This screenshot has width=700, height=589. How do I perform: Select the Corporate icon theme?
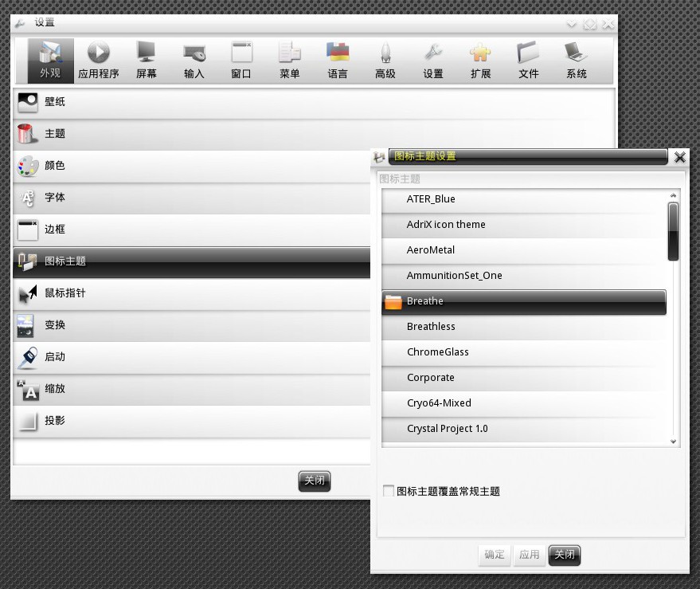[x=524, y=378]
